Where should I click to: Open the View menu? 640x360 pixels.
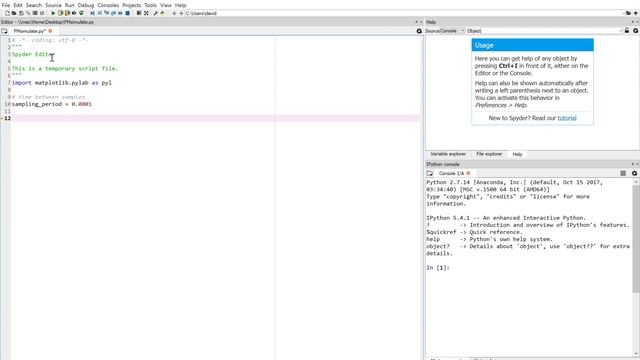(x=166, y=5)
